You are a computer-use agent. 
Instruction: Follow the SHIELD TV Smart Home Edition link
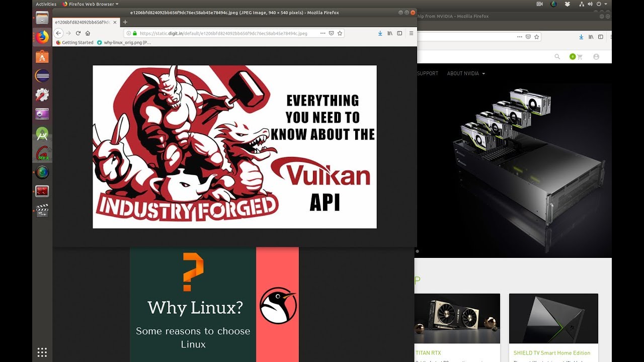pyautogui.click(x=552, y=353)
